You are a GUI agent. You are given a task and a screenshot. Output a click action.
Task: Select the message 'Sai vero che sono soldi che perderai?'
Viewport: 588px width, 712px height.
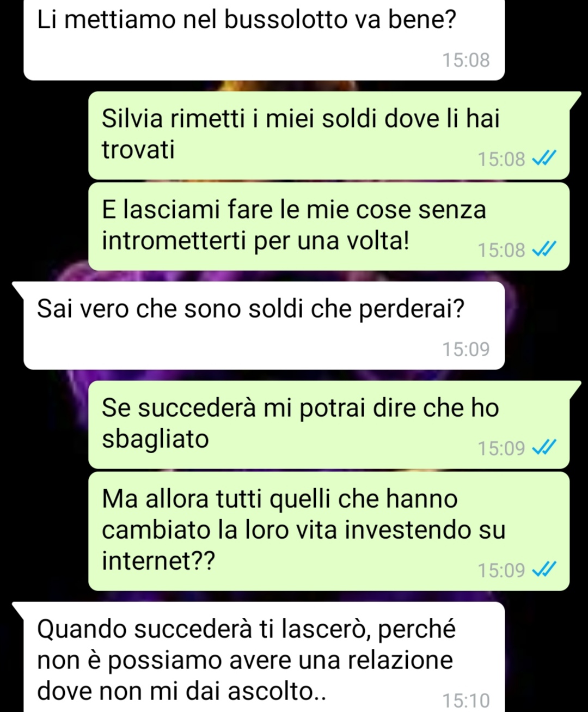pyautogui.click(x=264, y=325)
